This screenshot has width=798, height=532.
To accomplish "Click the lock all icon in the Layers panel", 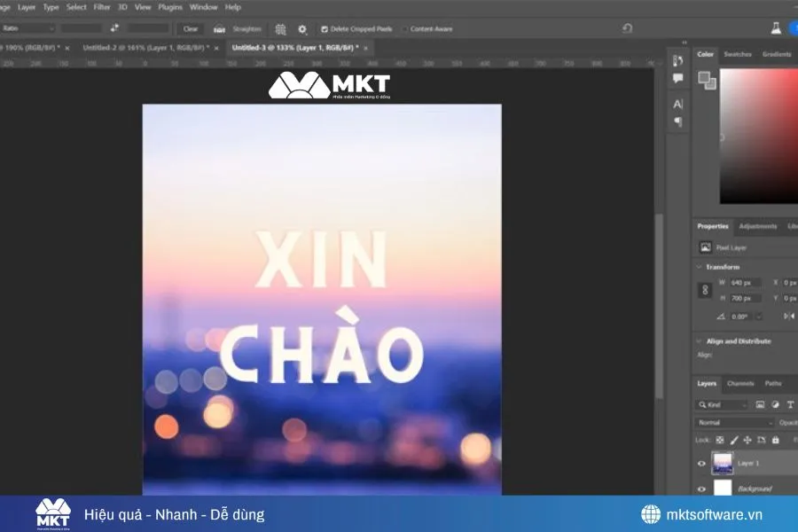I will click(776, 440).
